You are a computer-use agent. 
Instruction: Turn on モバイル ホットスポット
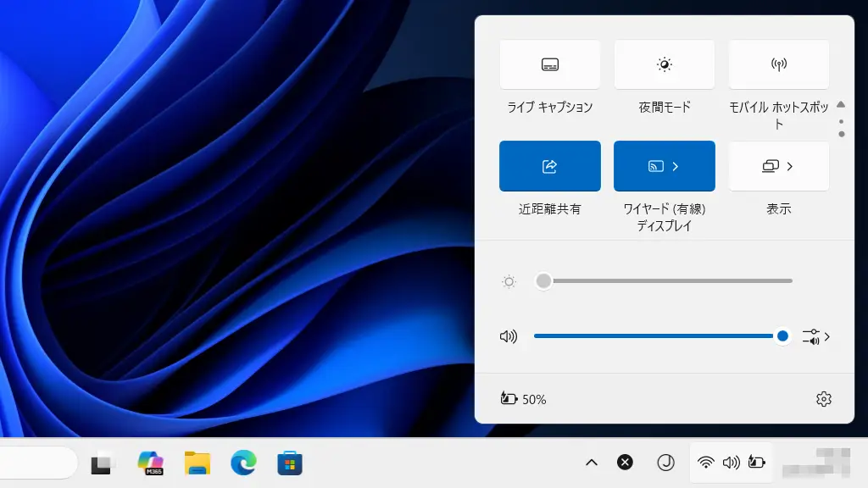point(779,65)
